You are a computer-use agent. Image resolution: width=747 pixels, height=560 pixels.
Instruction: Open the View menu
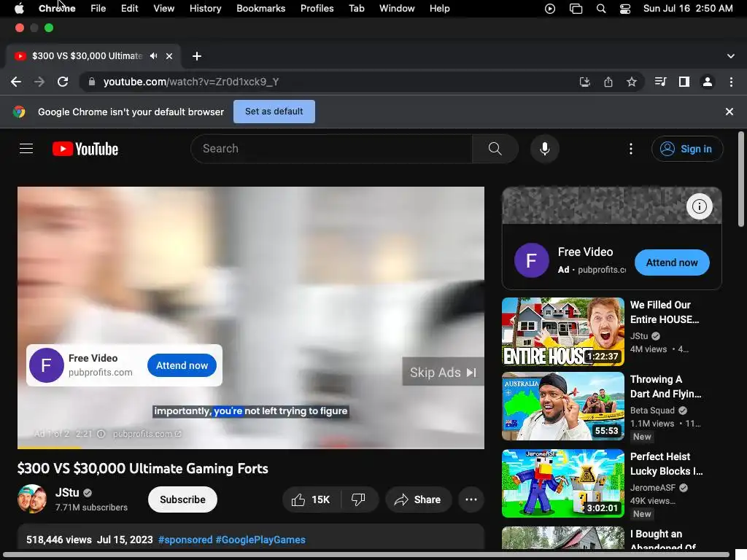[x=164, y=9]
